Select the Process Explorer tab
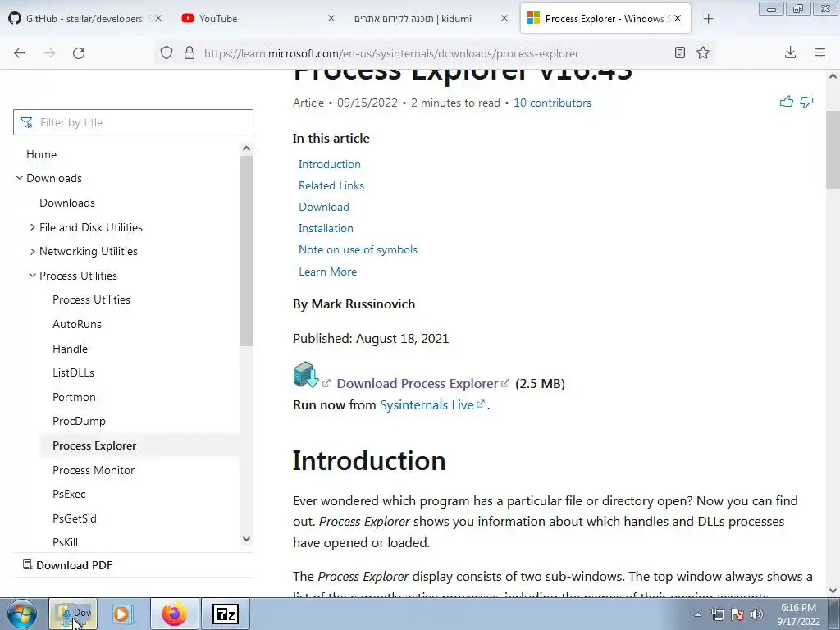The height and width of the screenshot is (630, 840). point(607,18)
